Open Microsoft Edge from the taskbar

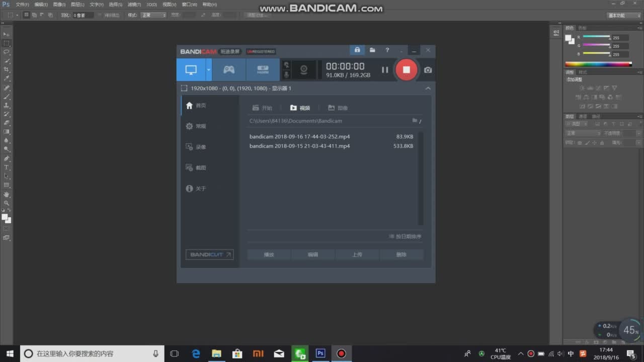pyautogui.click(x=196, y=353)
